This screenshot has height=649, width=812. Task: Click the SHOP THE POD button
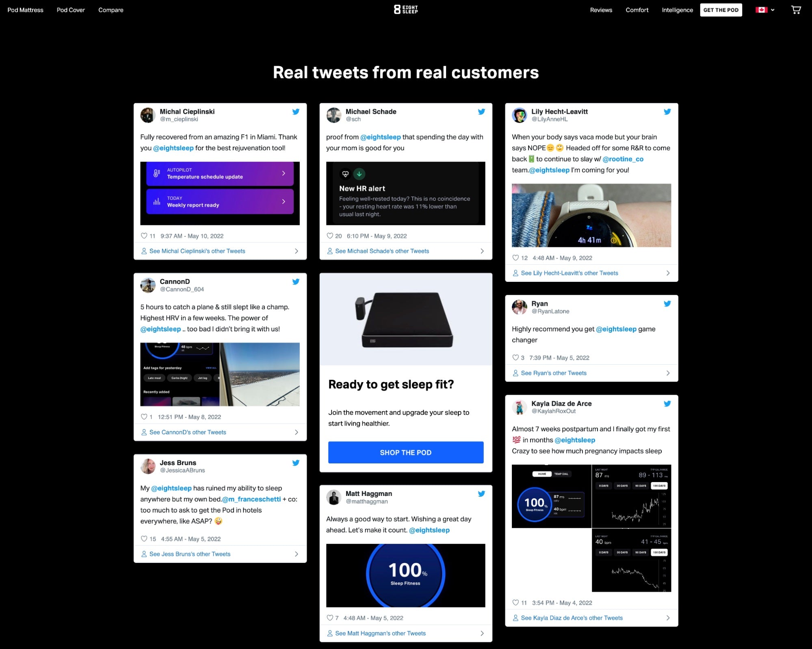pos(405,452)
